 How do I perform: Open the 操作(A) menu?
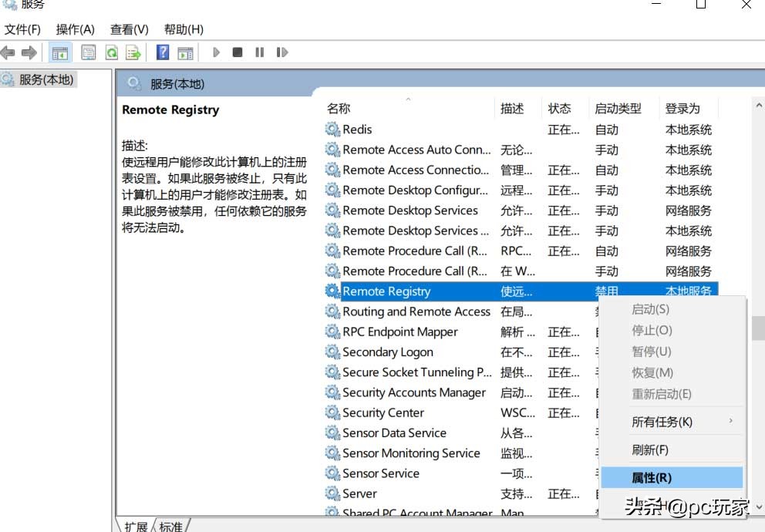tap(75, 29)
